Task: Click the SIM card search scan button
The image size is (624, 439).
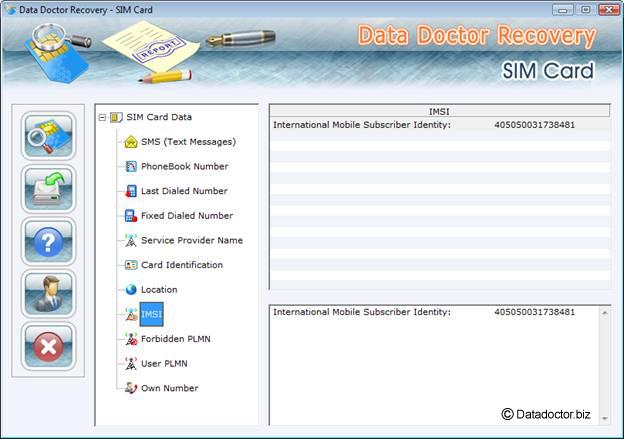Action: click(48, 136)
